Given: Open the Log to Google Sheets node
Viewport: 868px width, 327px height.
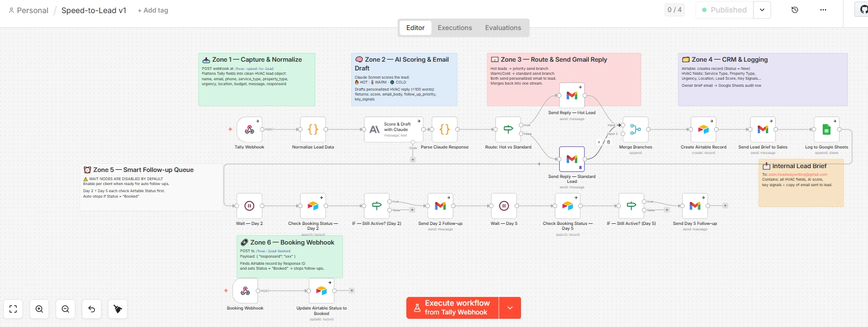Looking at the screenshot, I should coord(827,129).
